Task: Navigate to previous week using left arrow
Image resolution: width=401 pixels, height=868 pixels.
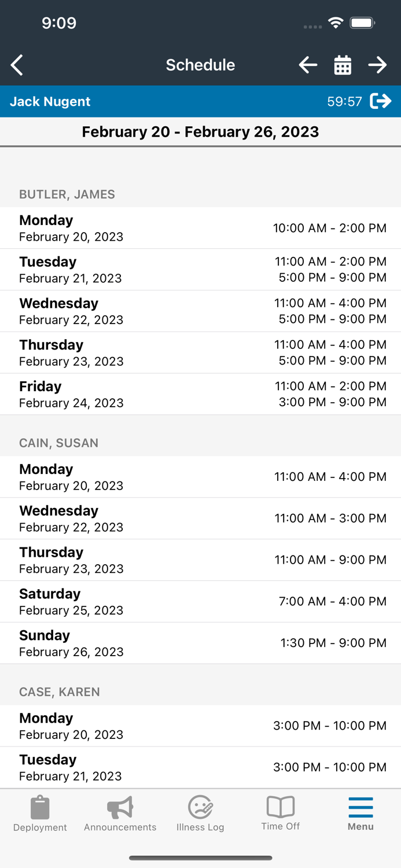Action: tap(308, 65)
